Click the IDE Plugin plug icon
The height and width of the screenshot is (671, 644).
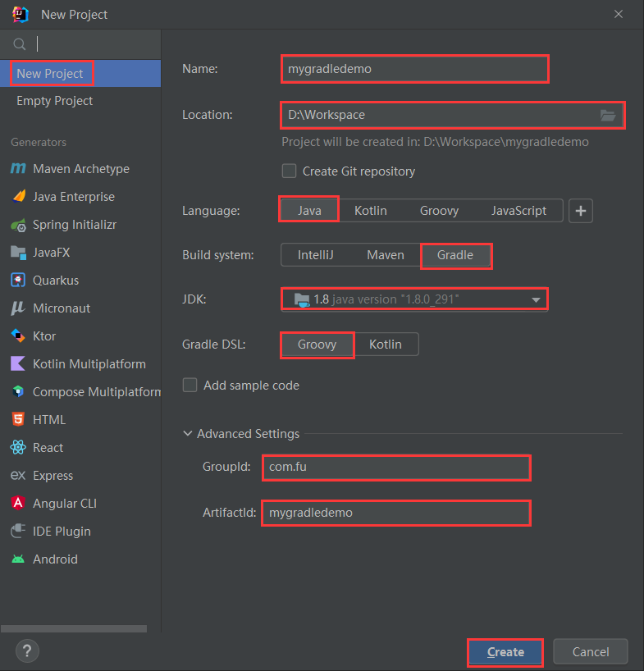click(18, 531)
